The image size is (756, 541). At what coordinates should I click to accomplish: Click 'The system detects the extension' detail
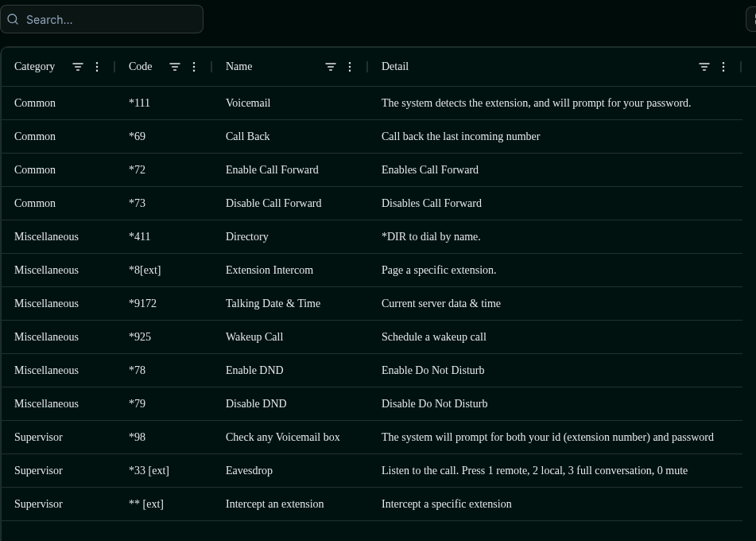coord(536,103)
